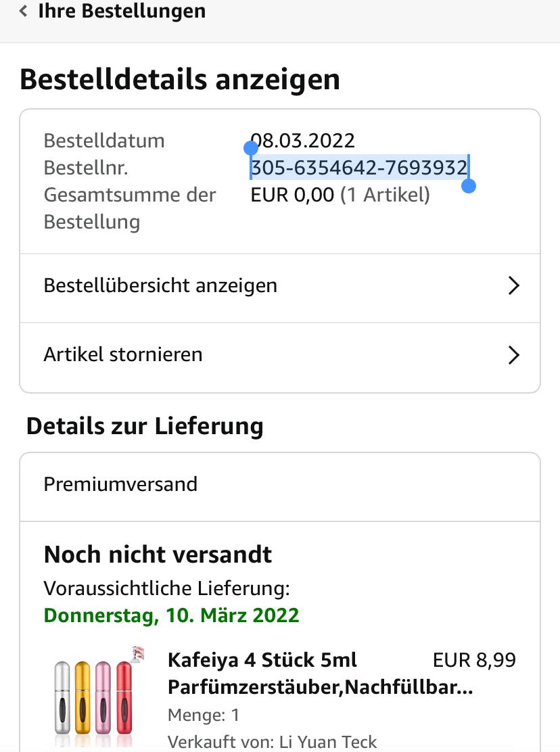Tap the seller name Li Yuan Teck
Viewport: 560px width, 752px height.
(x=327, y=742)
